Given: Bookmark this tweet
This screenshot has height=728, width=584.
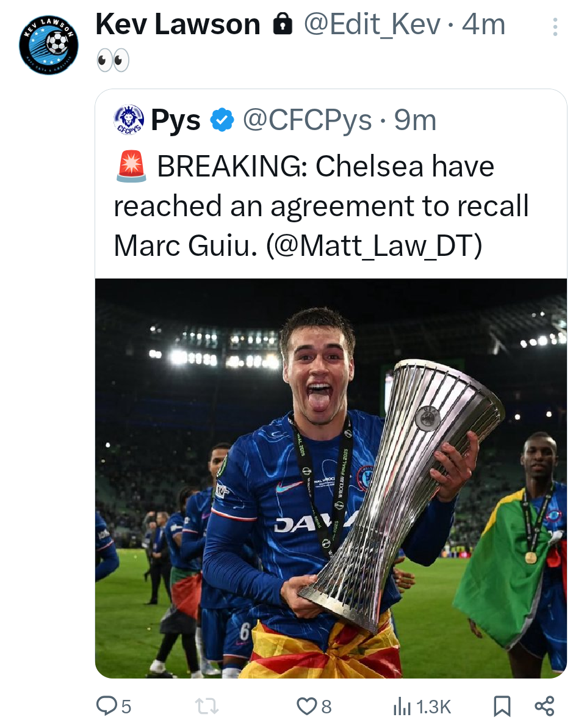Looking at the screenshot, I should (x=502, y=707).
